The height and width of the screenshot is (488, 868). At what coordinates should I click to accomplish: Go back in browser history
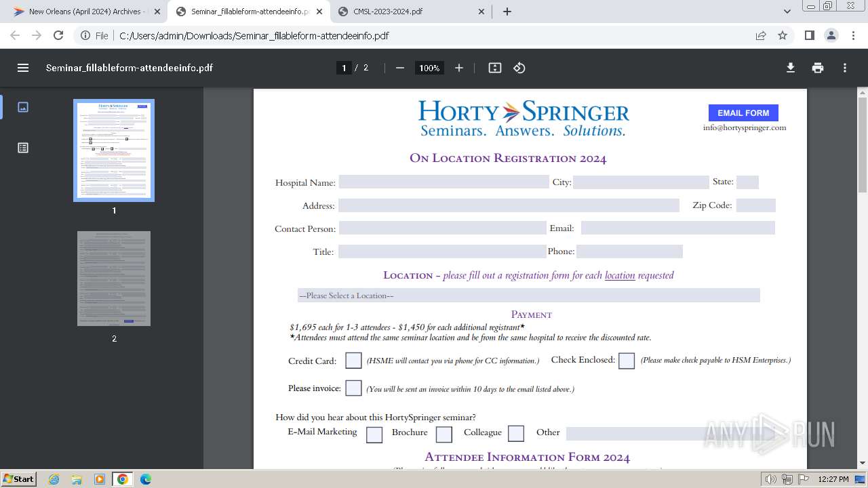(x=15, y=35)
